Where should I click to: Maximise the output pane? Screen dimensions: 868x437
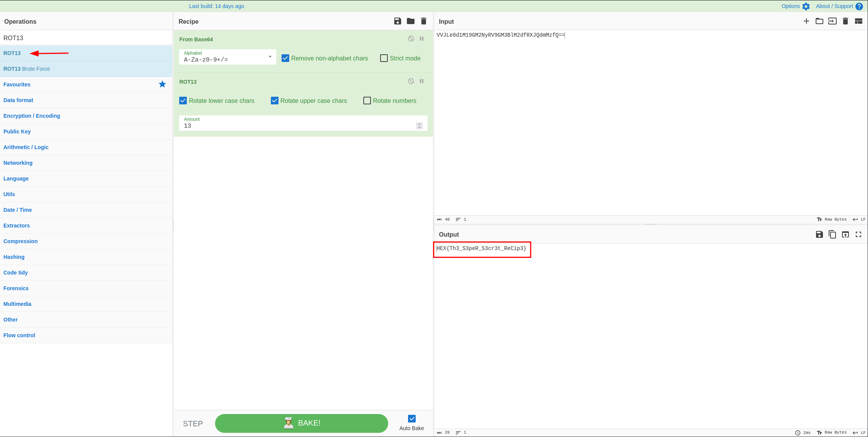858,234
